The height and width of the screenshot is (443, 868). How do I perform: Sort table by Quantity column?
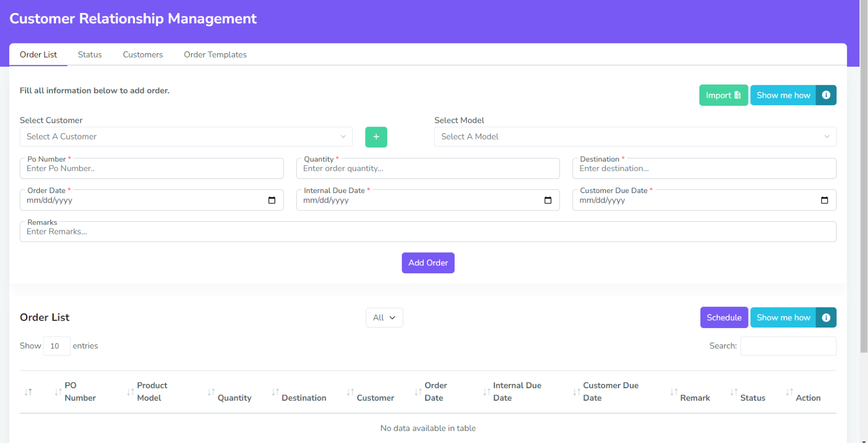[x=234, y=397]
